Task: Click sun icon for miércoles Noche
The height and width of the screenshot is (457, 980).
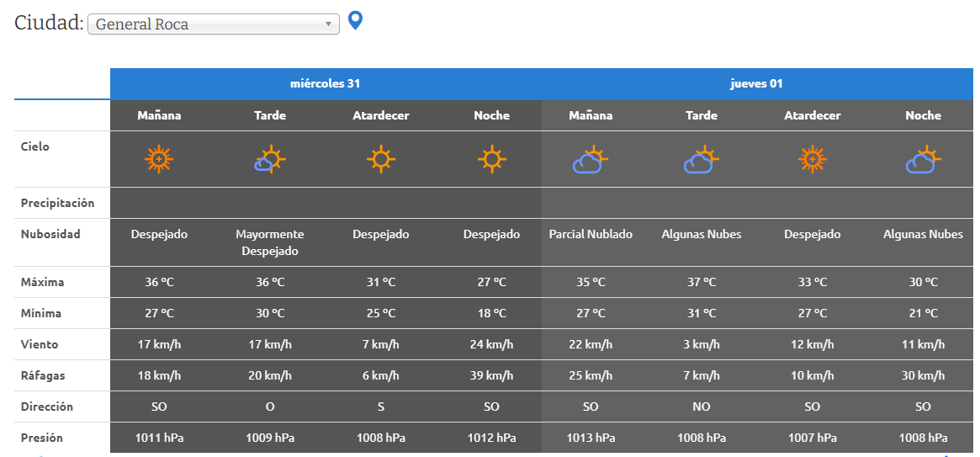Action: (492, 159)
